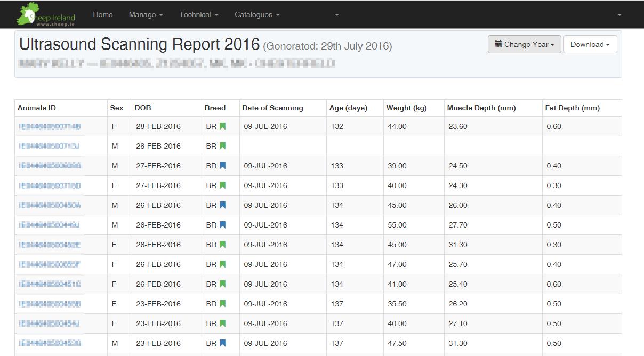Open blurred animal ID link in 35.50 kg row
Viewport: 644px width, 356px height.
50,304
